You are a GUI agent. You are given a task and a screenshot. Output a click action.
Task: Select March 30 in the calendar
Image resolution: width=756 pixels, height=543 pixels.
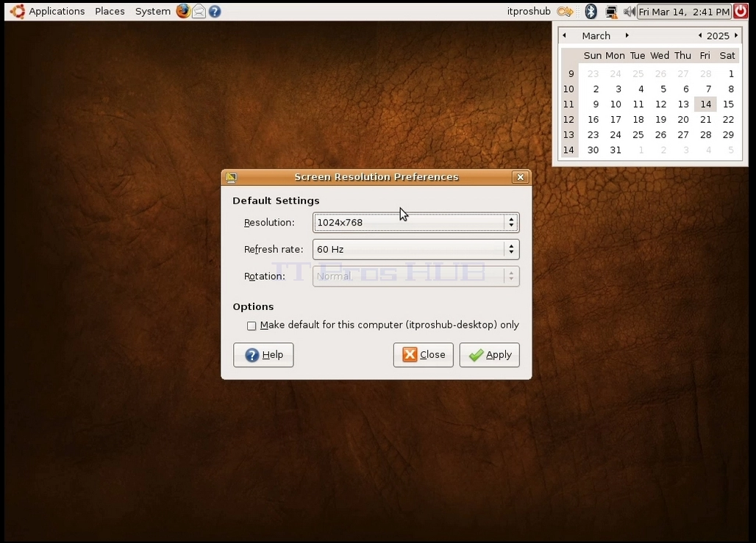point(593,150)
